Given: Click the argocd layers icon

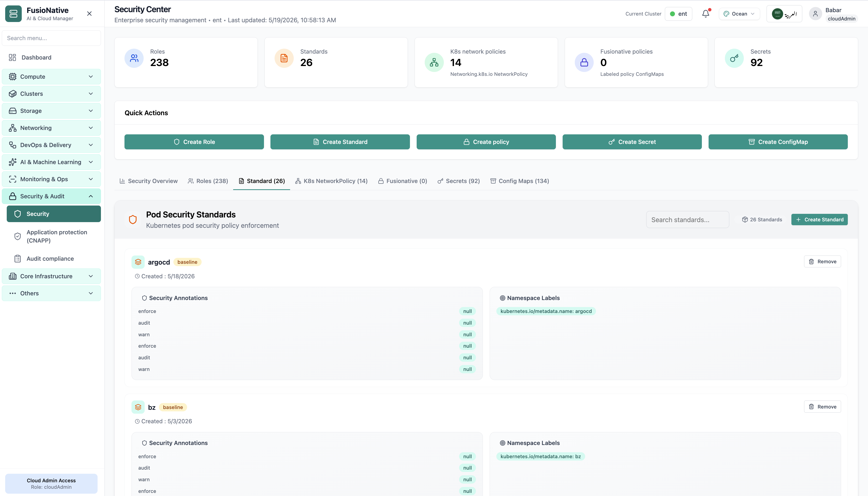Looking at the screenshot, I should click(138, 262).
